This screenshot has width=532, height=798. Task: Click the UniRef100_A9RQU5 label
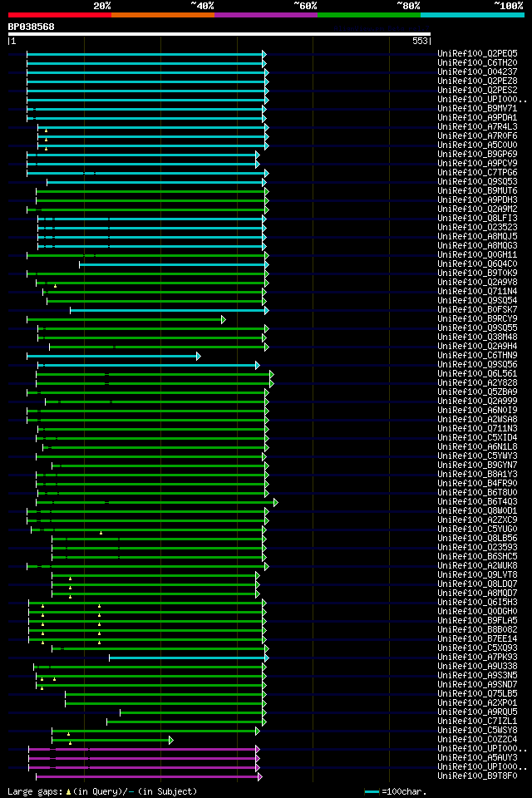(x=477, y=713)
